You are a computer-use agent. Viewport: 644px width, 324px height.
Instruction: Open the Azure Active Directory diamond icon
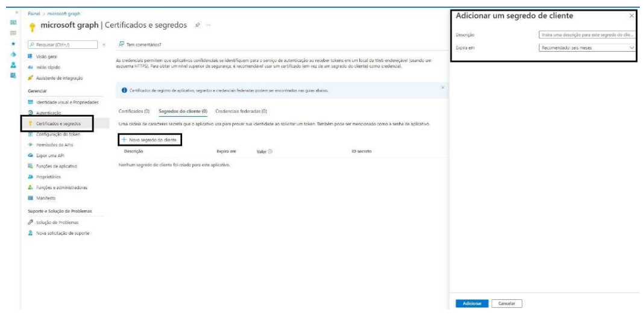tap(13, 54)
